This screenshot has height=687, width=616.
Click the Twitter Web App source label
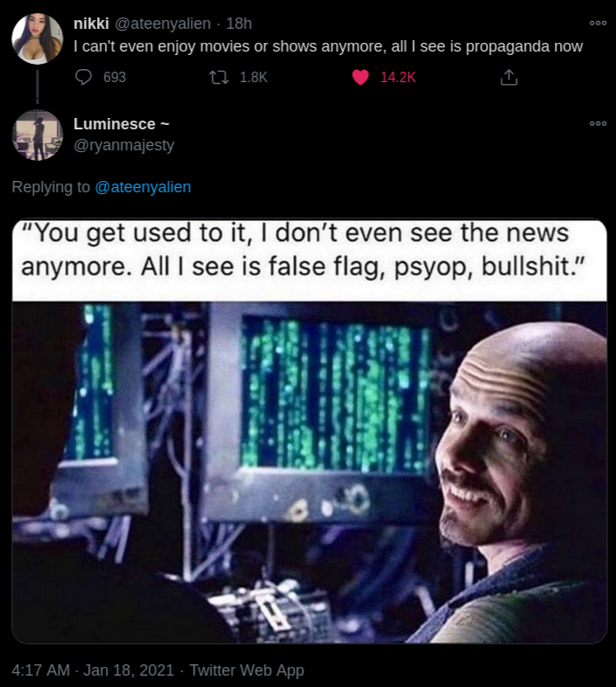click(x=246, y=670)
